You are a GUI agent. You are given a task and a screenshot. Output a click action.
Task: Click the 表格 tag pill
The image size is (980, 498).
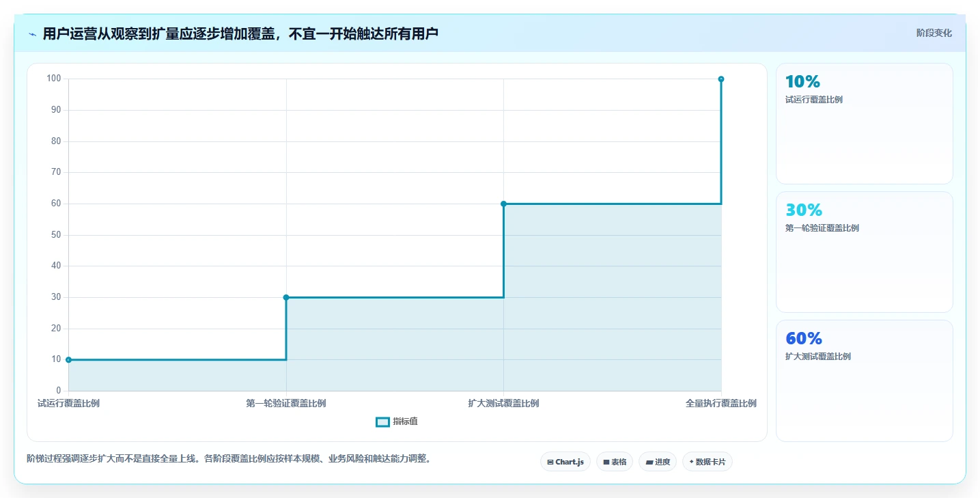click(615, 462)
